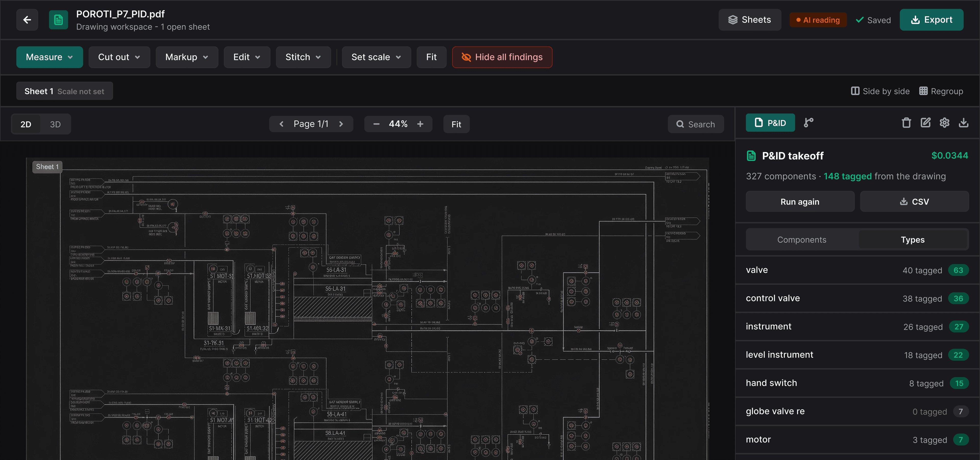
Task: Select the P&ID panel tab
Action: click(770, 123)
